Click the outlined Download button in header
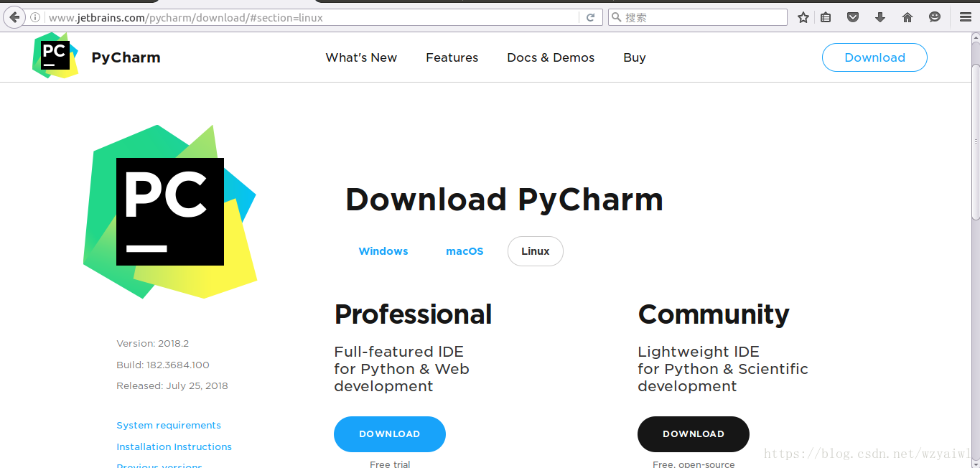The width and height of the screenshot is (980, 468). pos(874,57)
